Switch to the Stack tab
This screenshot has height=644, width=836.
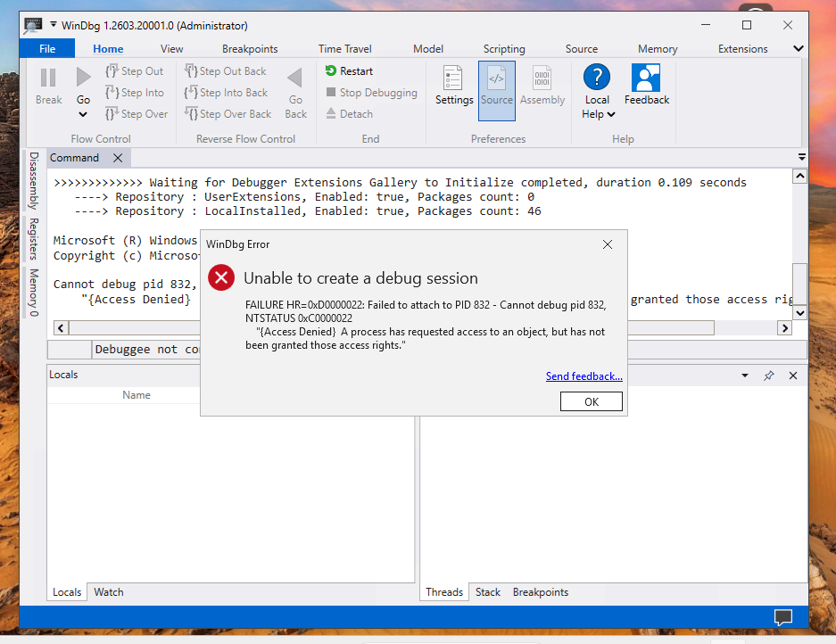pos(488,591)
